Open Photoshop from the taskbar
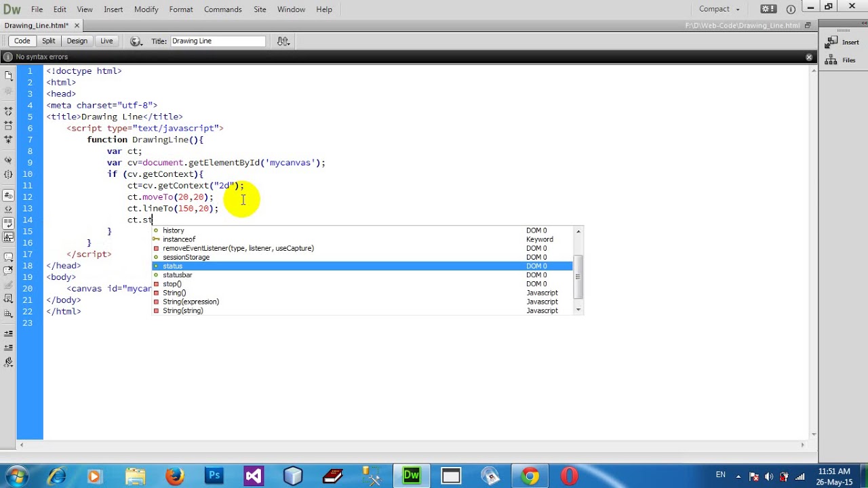868x488 pixels. (x=214, y=476)
